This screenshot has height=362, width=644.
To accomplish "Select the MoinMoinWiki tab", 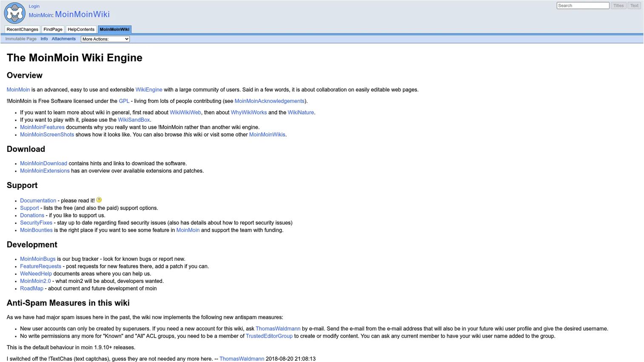I will pos(114,29).
